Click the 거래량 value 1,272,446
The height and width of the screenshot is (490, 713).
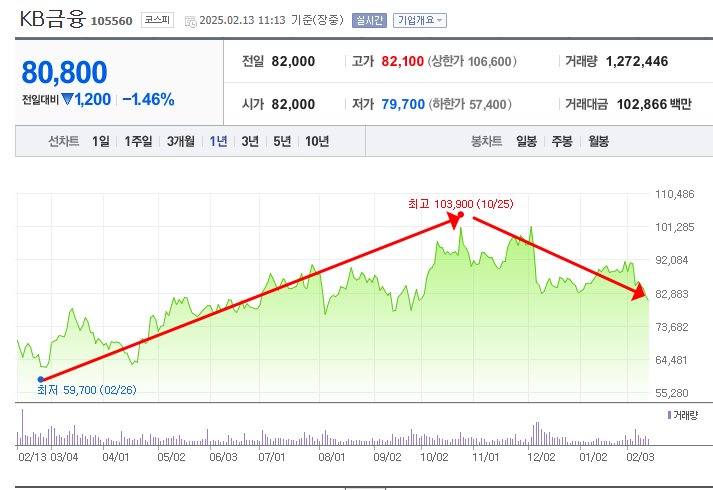click(637, 61)
